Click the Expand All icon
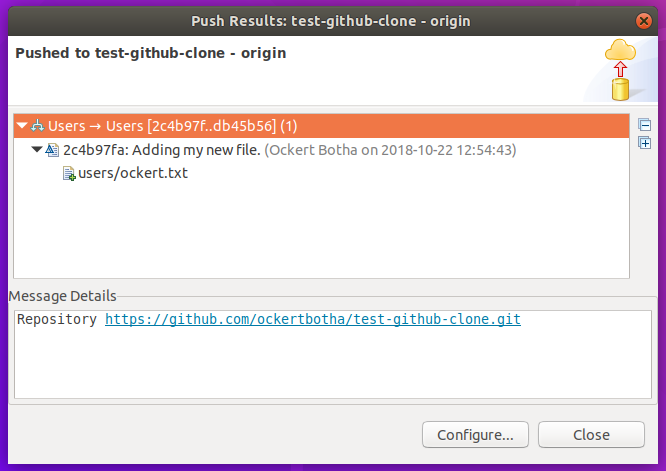 (645, 143)
